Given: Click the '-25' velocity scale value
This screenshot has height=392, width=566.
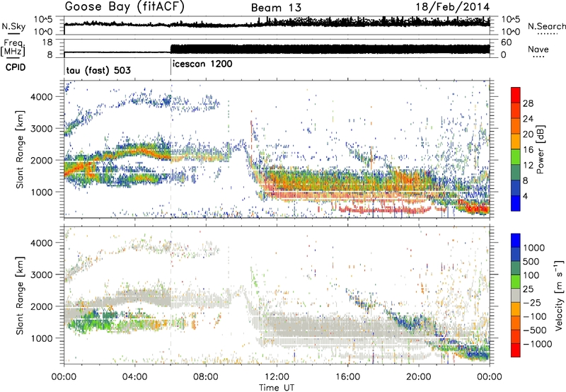Looking at the screenshot, I should [x=532, y=303].
